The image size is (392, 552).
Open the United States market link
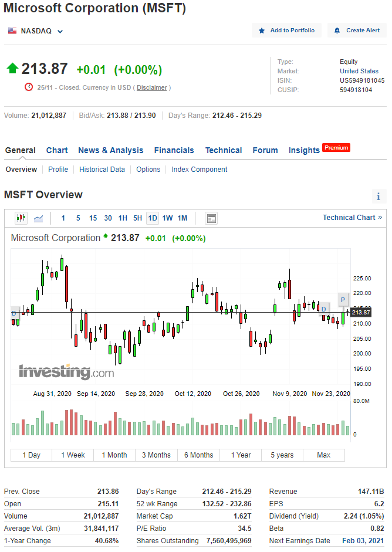[359, 71]
